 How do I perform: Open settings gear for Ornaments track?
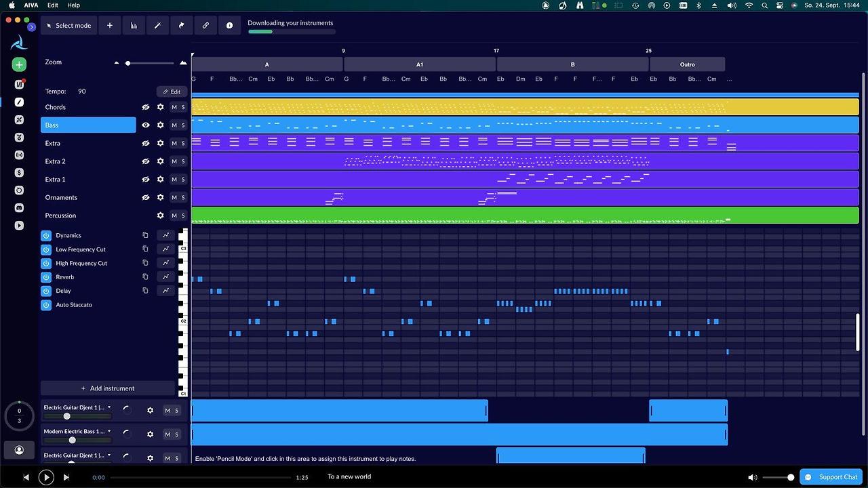coord(161,197)
